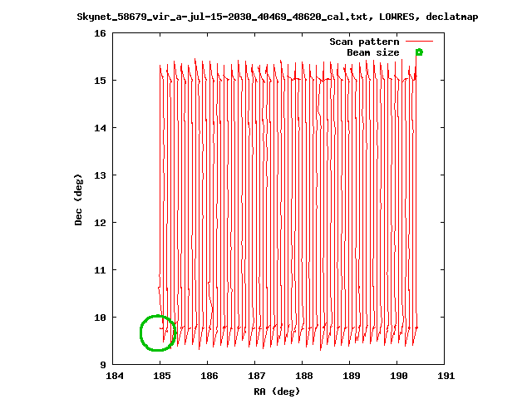Click the x-axis tick label 189
532x399 pixels.
pos(352,376)
